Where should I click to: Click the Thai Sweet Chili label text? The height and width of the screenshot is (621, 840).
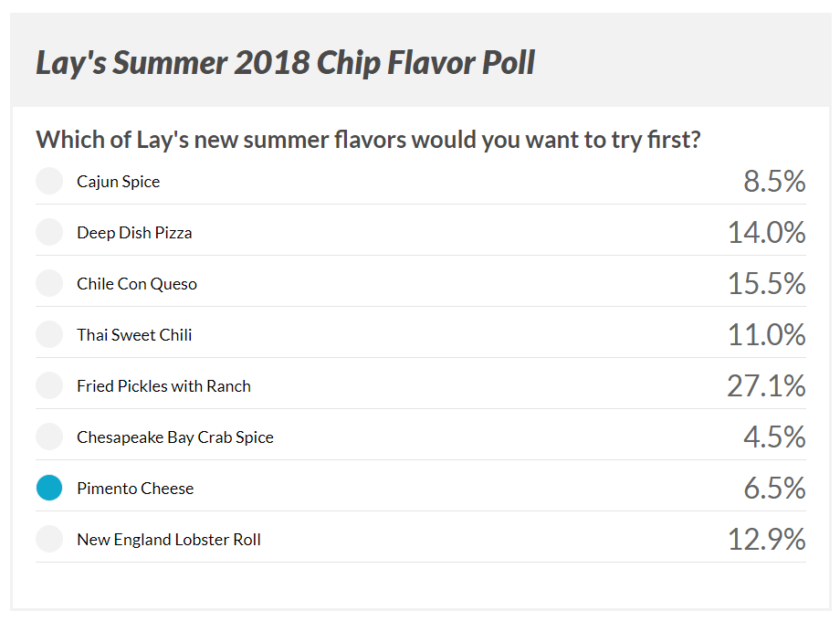pos(134,335)
